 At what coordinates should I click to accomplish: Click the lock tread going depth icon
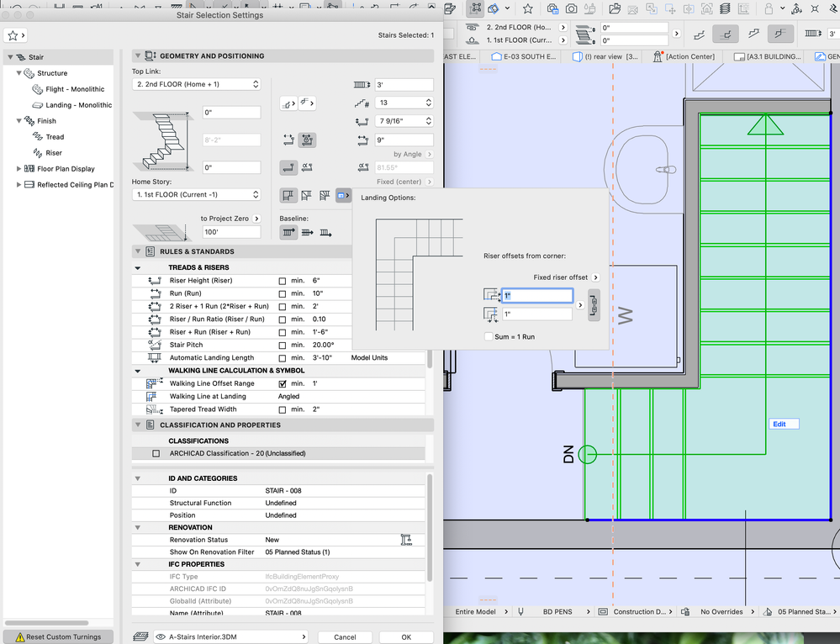[308, 140]
